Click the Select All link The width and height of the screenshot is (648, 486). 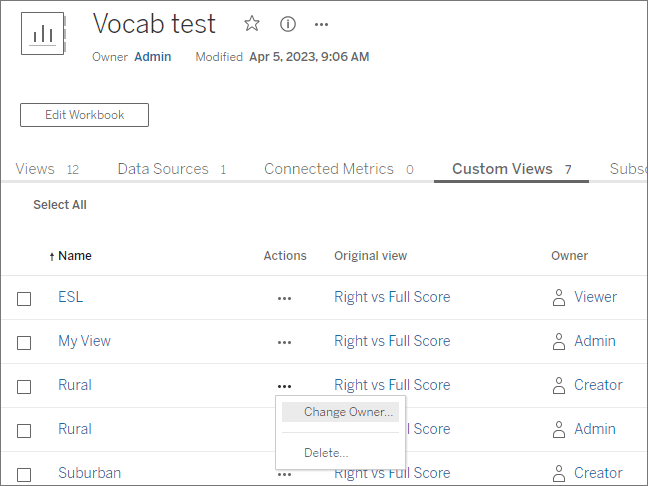tap(60, 205)
